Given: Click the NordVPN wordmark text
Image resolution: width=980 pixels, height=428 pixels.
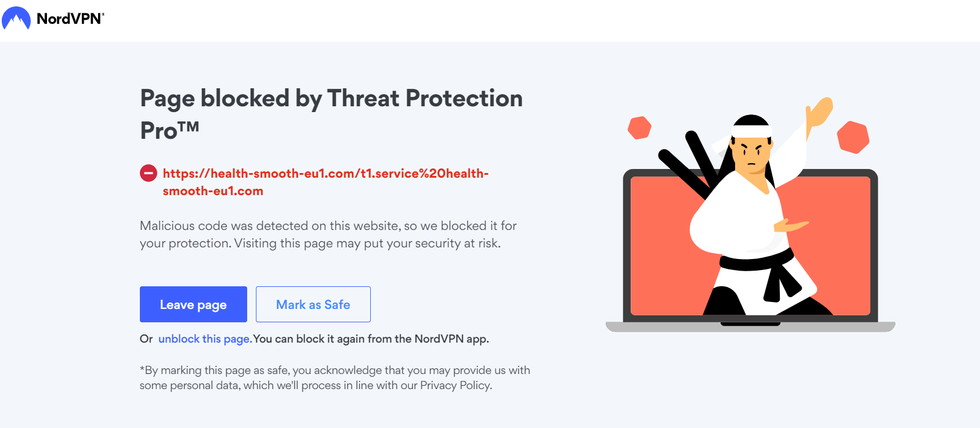Looking at the screenshot, I should pyautogui.click(x=70, y=19).
